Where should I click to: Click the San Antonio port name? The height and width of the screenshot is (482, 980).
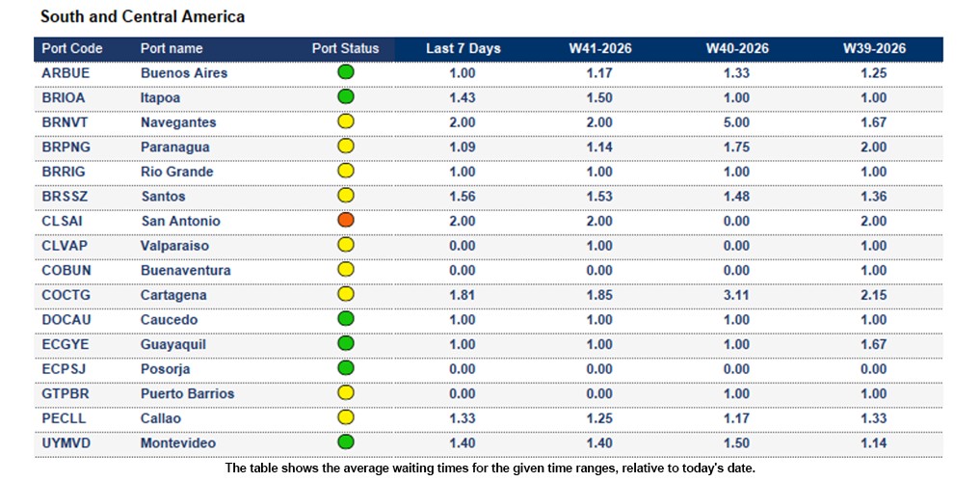180,222
